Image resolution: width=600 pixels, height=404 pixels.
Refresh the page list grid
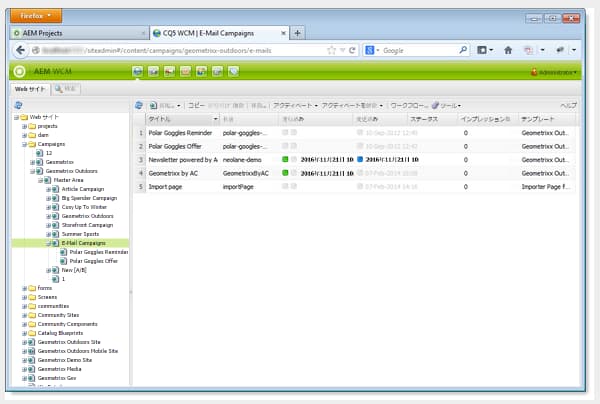pos(139,105)
